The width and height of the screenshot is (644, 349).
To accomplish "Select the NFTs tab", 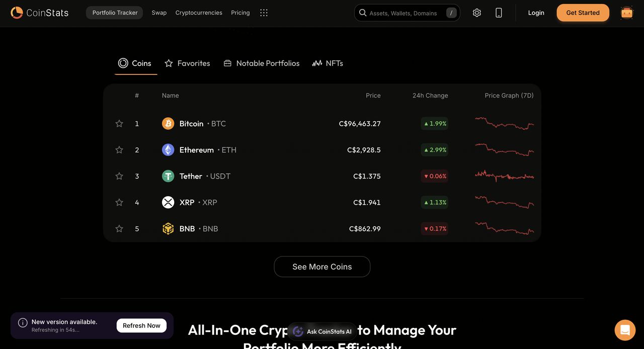I will click(328, 63).
